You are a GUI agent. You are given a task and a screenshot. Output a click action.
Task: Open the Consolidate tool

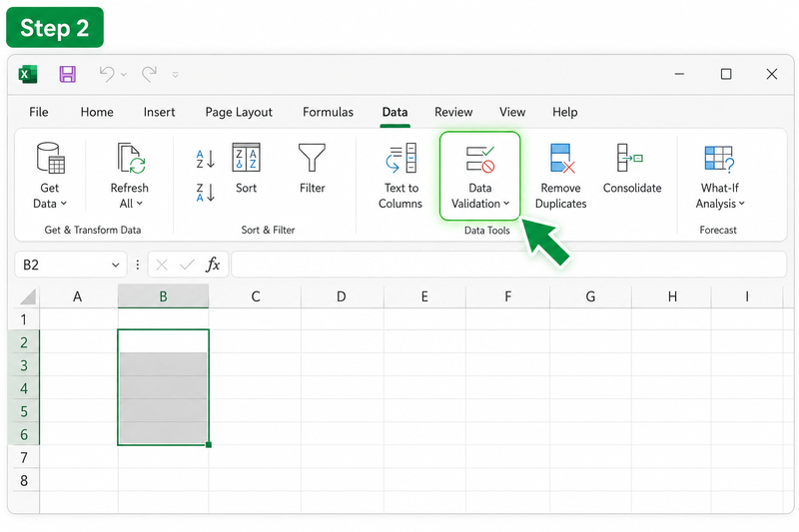coord(632,168)
